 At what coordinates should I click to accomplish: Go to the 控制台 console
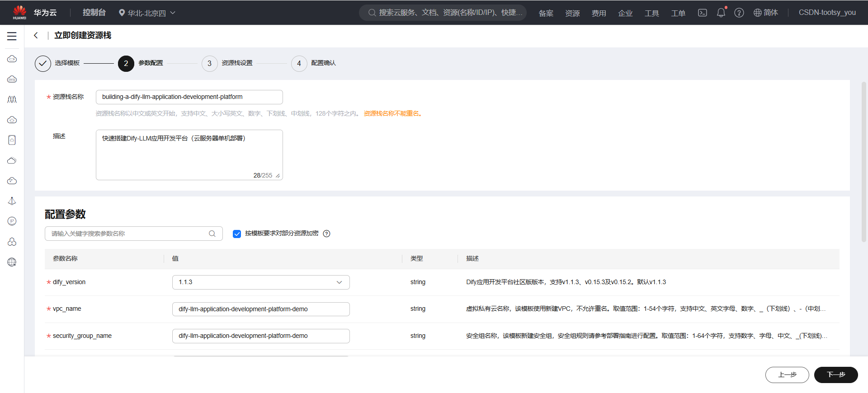(94, 13)
